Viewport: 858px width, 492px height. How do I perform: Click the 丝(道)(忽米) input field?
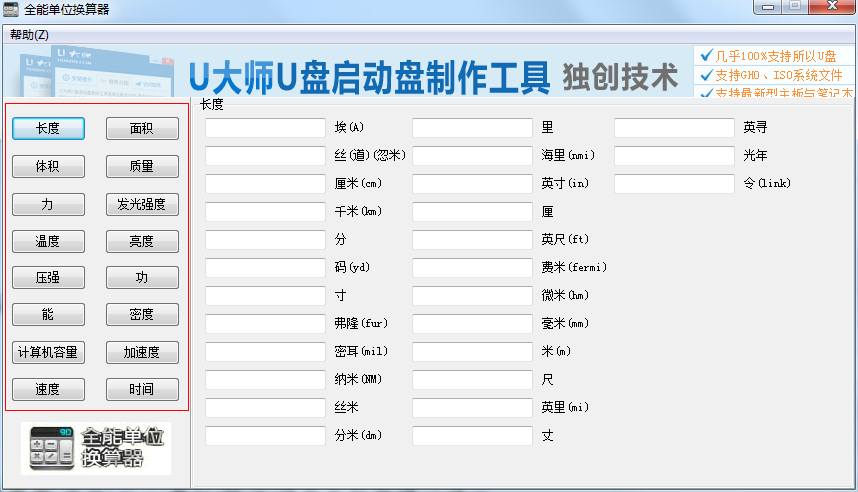[265, 156]
